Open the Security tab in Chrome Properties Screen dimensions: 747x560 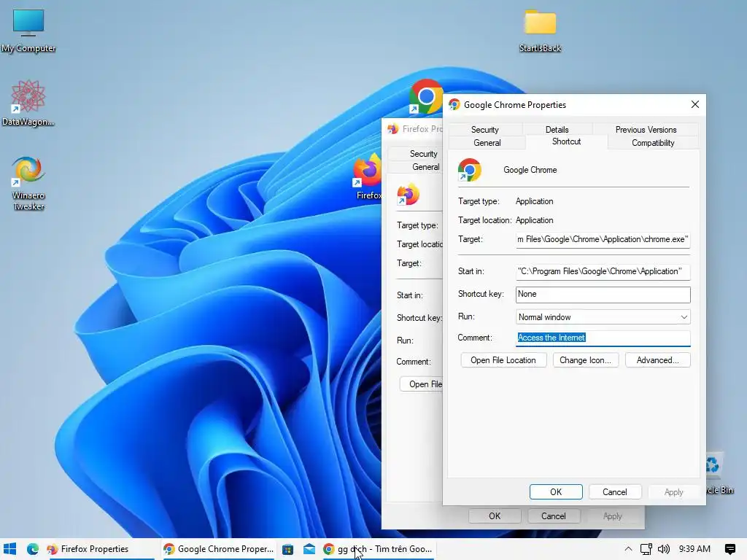click(x=485, y=130)
